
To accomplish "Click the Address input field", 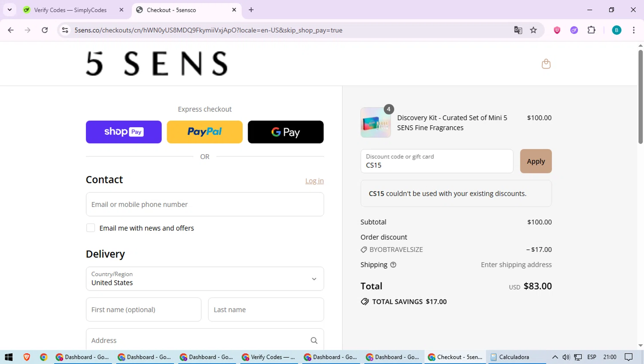I will pyautogui.click(x=205, y=340).
